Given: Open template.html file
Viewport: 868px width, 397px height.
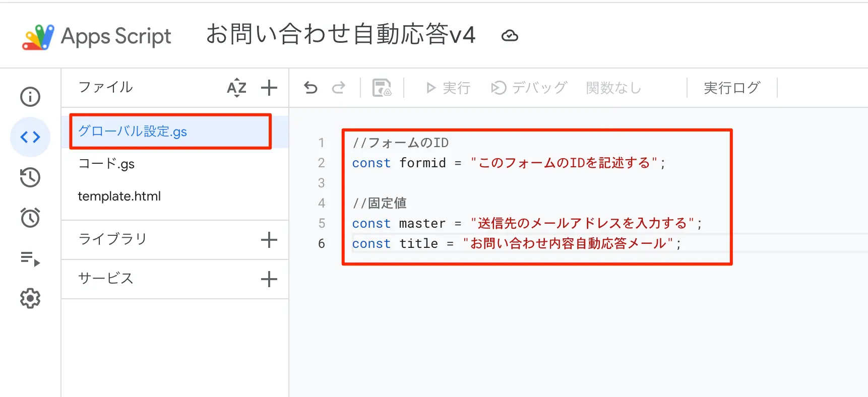Looking at the screenshot, I should pos(119,196).
